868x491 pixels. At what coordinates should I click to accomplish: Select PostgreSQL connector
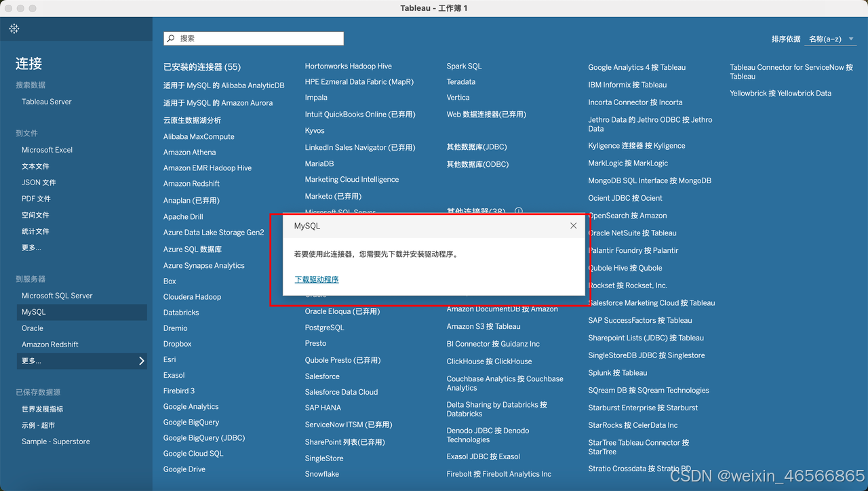tap(325, 328)
